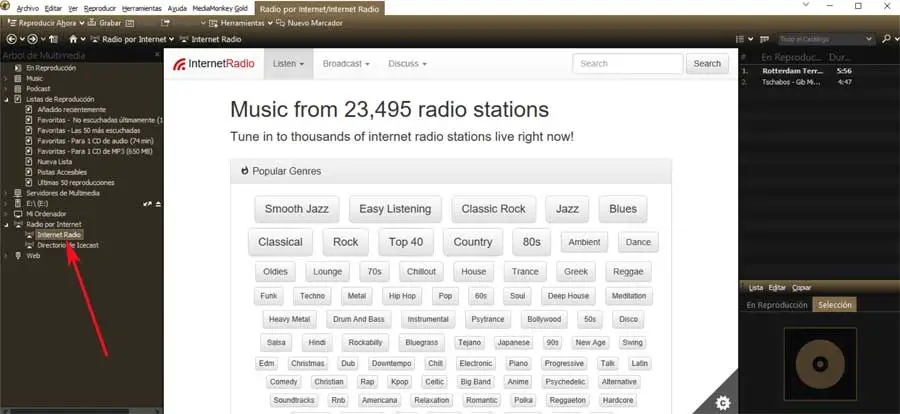
Task: Click the Reproducir Ahora toolbar icon
Action: coord(11,23)
